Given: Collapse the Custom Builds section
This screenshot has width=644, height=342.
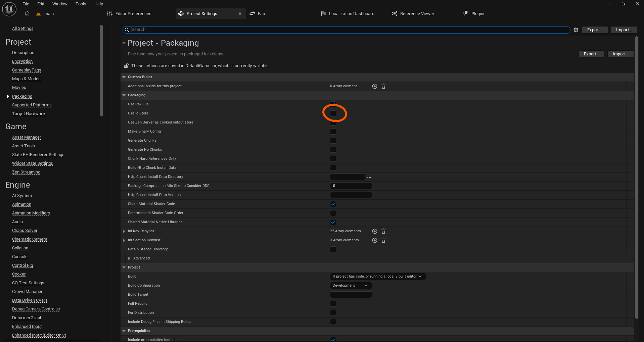Looking at the screenshot, I should point(124,77).
